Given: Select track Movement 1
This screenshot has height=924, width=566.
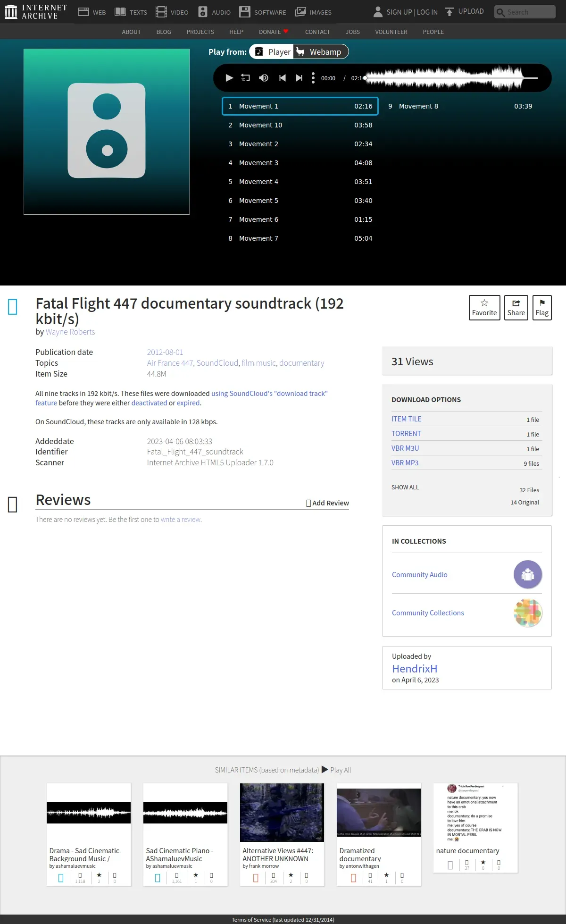Looking at the screenshot, I should click(x=300, y=106).
